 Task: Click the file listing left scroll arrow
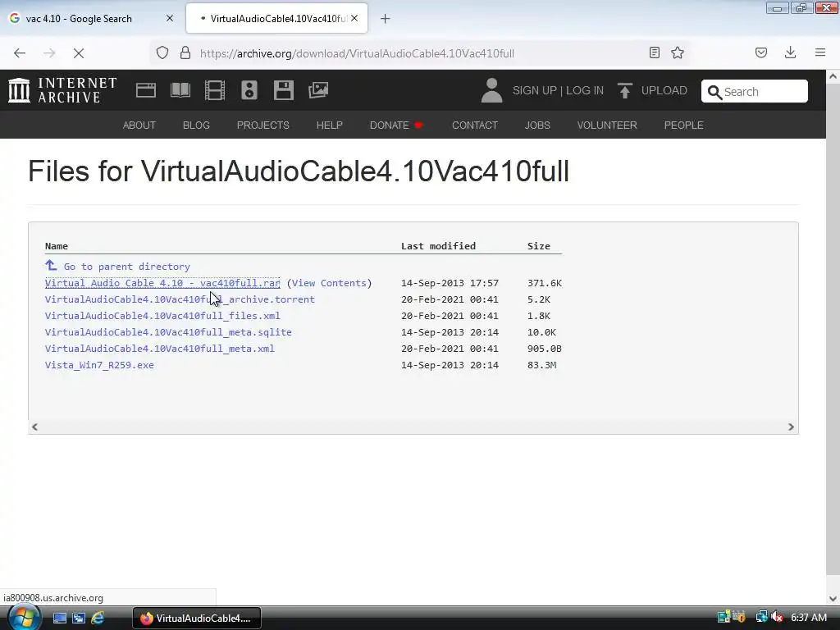pyautogui.click(x=34, y=427)
